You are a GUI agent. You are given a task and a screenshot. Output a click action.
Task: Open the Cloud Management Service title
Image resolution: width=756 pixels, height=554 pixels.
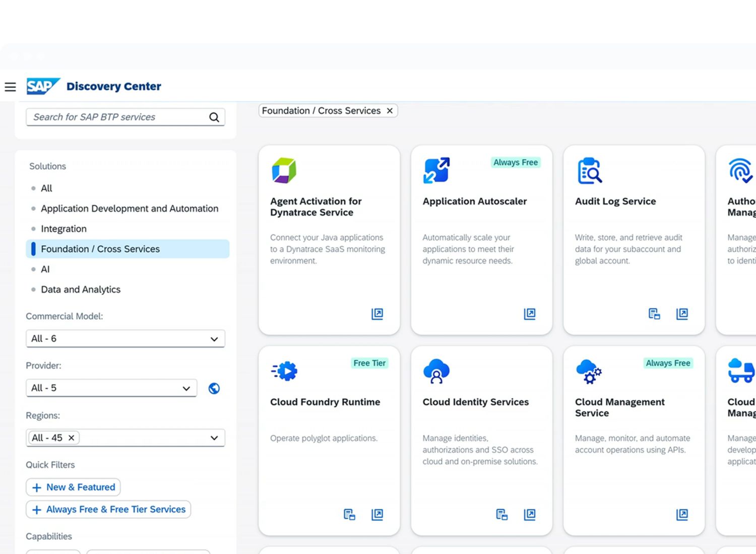tap(620, 407)
